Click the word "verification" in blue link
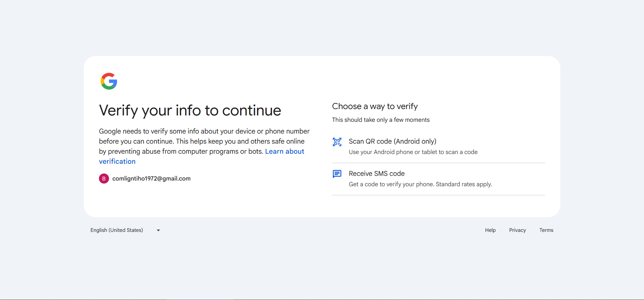 (117, 161)
